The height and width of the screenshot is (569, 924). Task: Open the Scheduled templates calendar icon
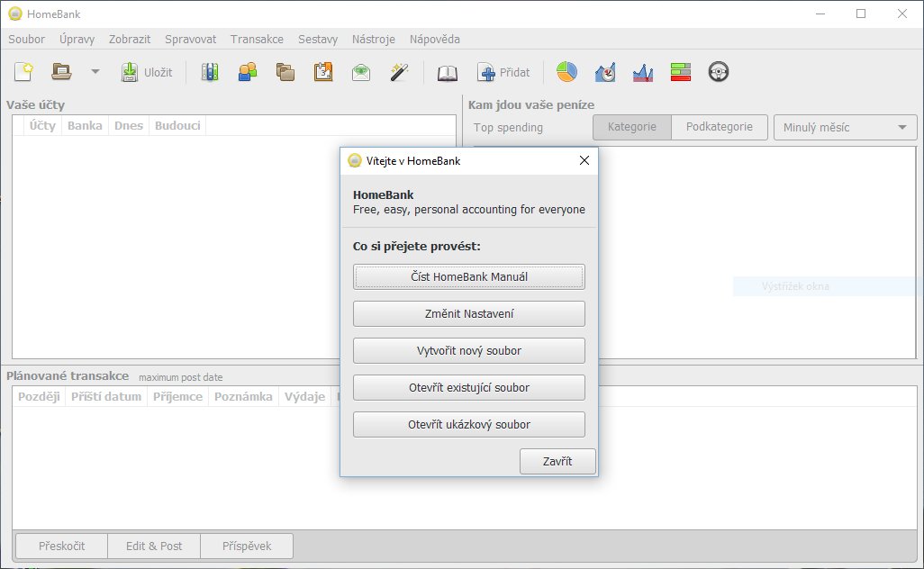323,72
